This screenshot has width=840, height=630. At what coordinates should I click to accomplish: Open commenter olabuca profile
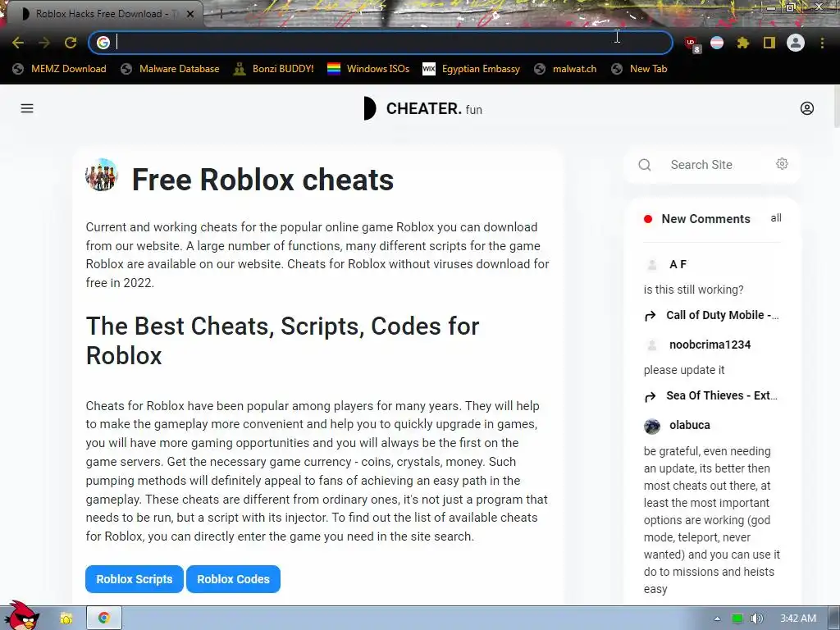tap(689, 425)
